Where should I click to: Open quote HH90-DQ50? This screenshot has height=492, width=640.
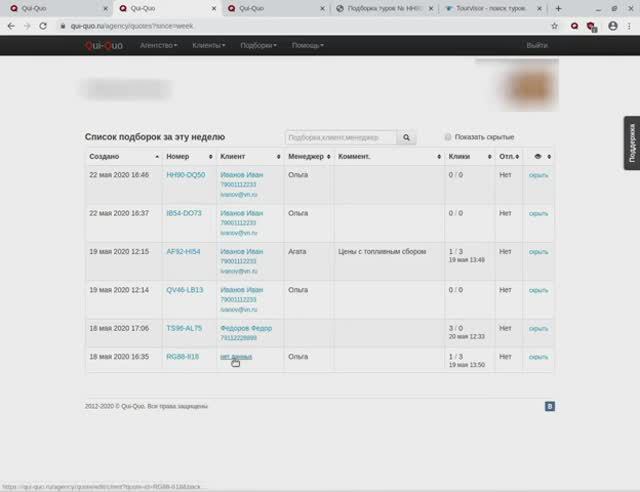[186, 175]
